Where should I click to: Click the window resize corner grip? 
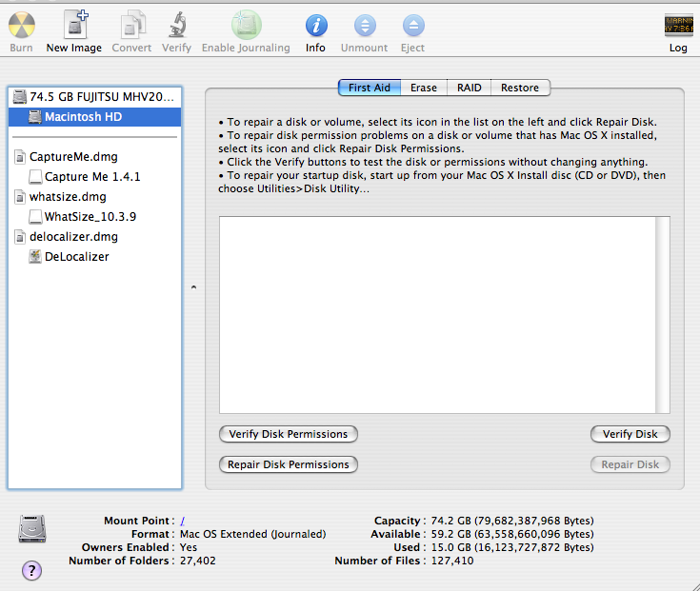tap(694, 586)
